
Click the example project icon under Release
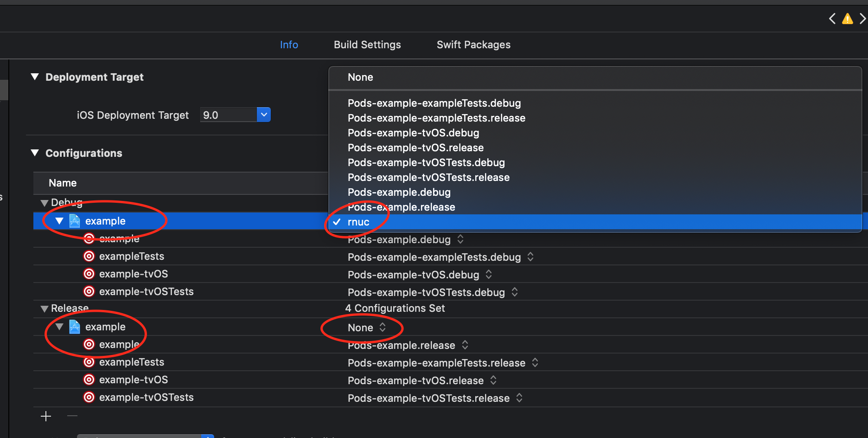pyautogui.click(x=75, y=327)
